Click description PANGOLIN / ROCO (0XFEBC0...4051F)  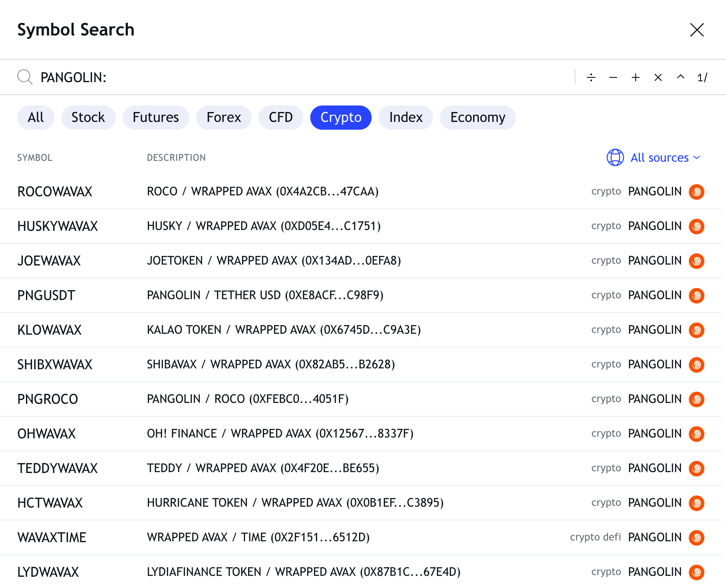(248, 399)
